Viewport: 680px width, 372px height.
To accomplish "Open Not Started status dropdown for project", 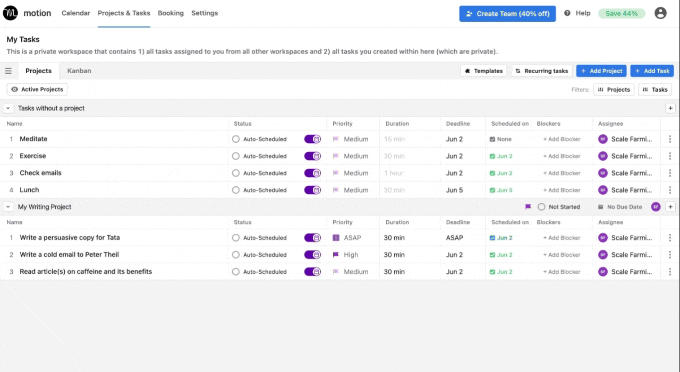I will 559,207.
